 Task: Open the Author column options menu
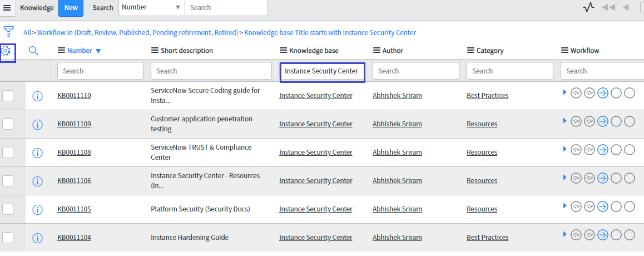click(377, 51)
